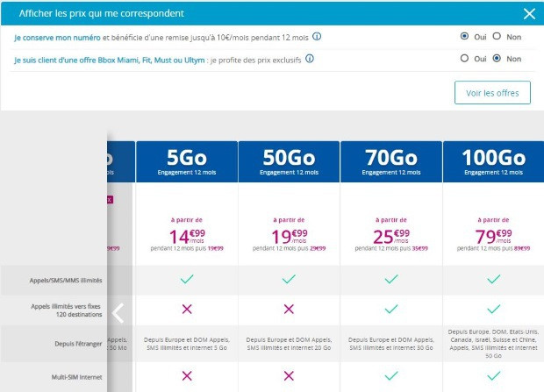Select Oui for Bbox client offer

(x=464, y=58)
